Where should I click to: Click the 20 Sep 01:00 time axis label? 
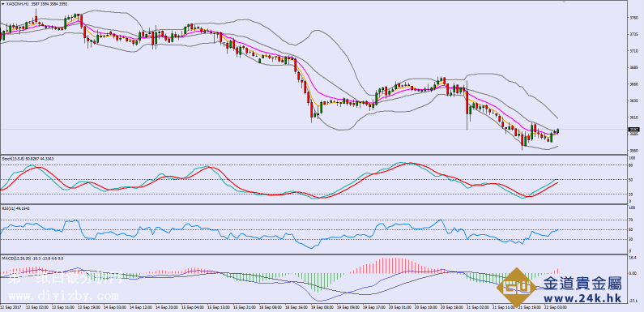[400, 306]
